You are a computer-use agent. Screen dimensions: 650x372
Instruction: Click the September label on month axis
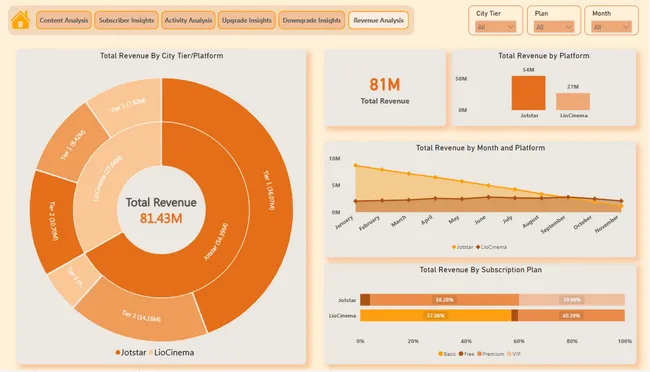pyautogui.click(x=553, y=224)
